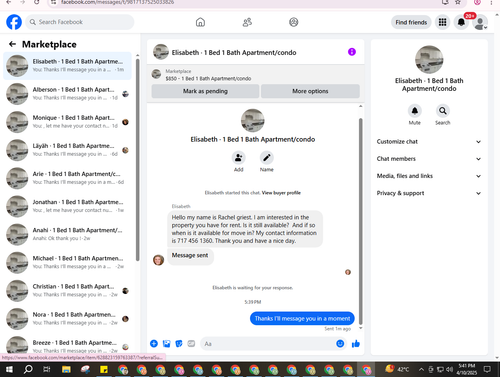The width and height of the screenshot is (500, 377).
Task: Click the listing thumbnail in right panel
Action: pos(429,59)
